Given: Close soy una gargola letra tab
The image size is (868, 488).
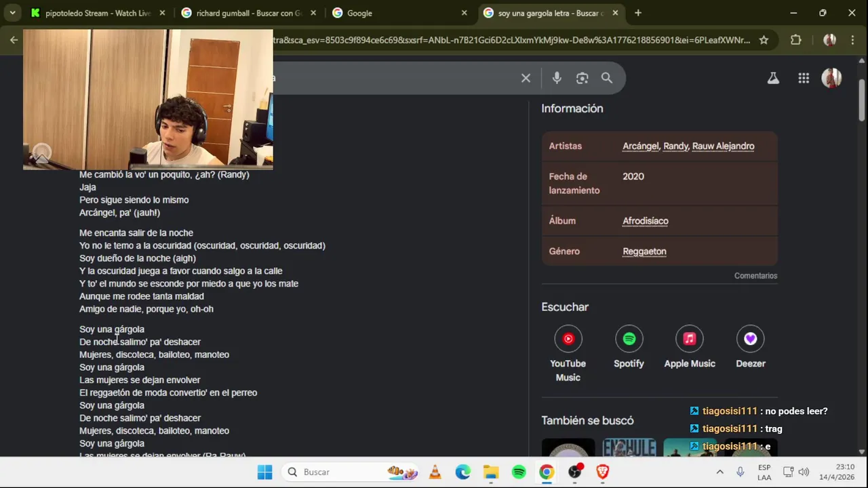Looking at the screenshot, I should point(615,13).
